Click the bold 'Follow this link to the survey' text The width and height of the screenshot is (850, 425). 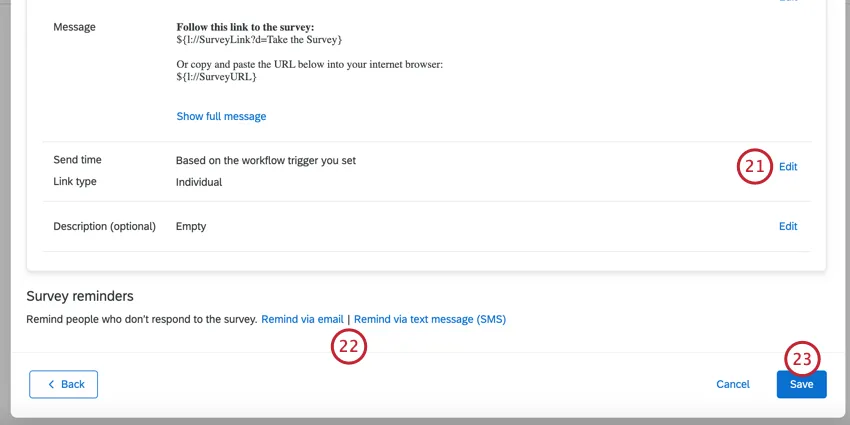click(x=245, y=27)
